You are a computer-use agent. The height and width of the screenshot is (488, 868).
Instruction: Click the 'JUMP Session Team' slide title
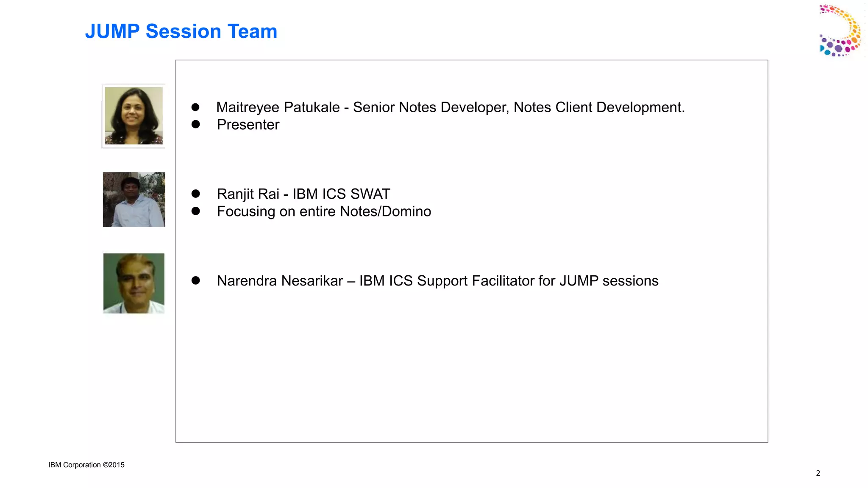[181, 31]
